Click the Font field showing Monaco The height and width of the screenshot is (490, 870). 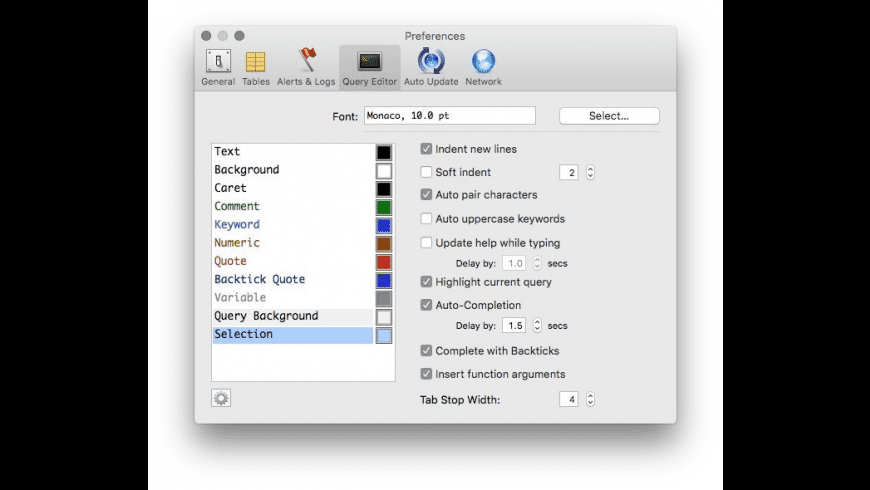[449, 115]
